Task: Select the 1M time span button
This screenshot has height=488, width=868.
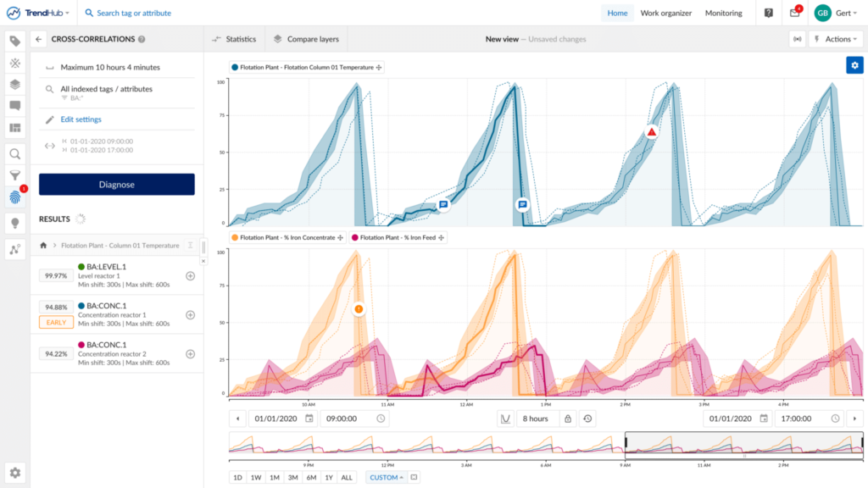Action: 275,478
